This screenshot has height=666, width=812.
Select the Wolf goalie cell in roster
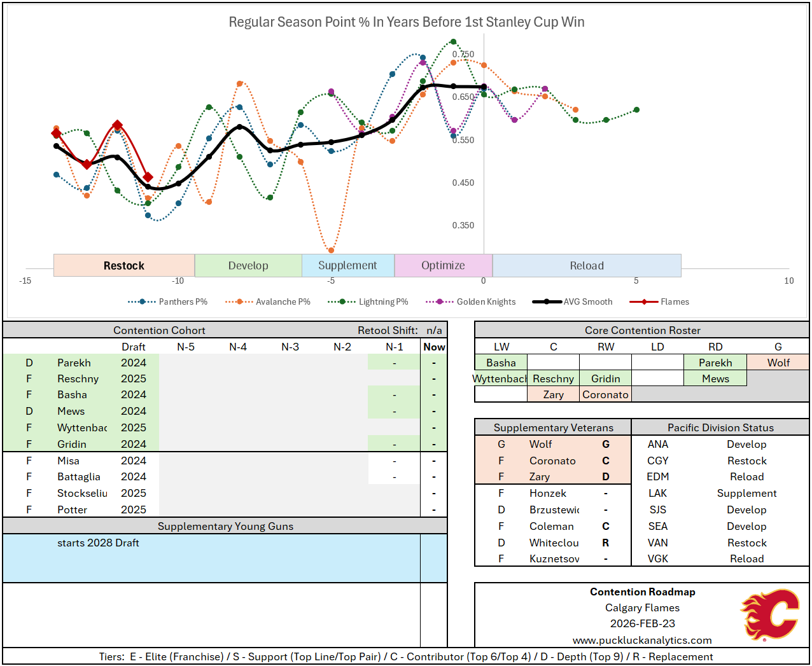pos(778,363)
